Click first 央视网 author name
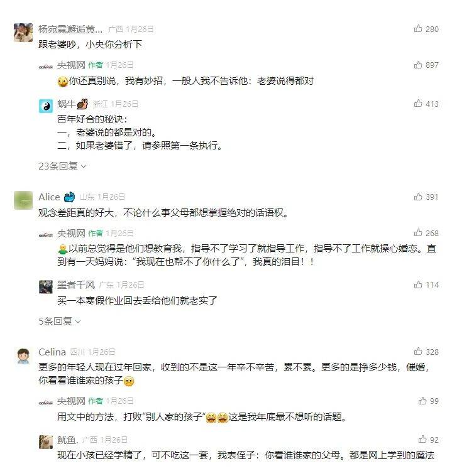452x476 pixels. pyautogui.click(x=71, y=65)
